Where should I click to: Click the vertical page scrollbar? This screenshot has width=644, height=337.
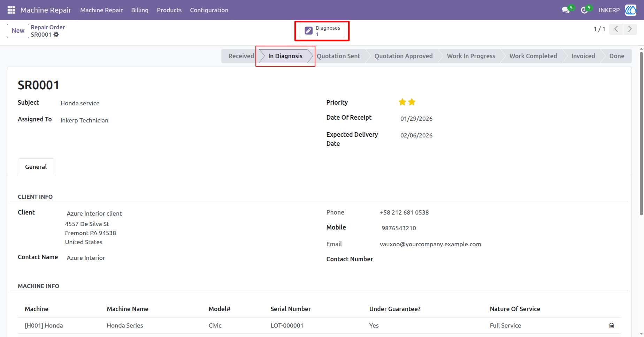click(x=641, y=134)
